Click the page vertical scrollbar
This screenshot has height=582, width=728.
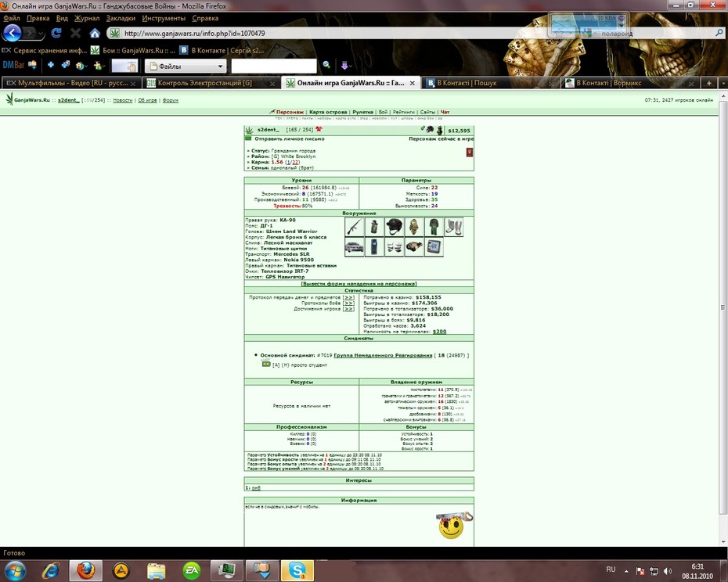coord(723,307)
